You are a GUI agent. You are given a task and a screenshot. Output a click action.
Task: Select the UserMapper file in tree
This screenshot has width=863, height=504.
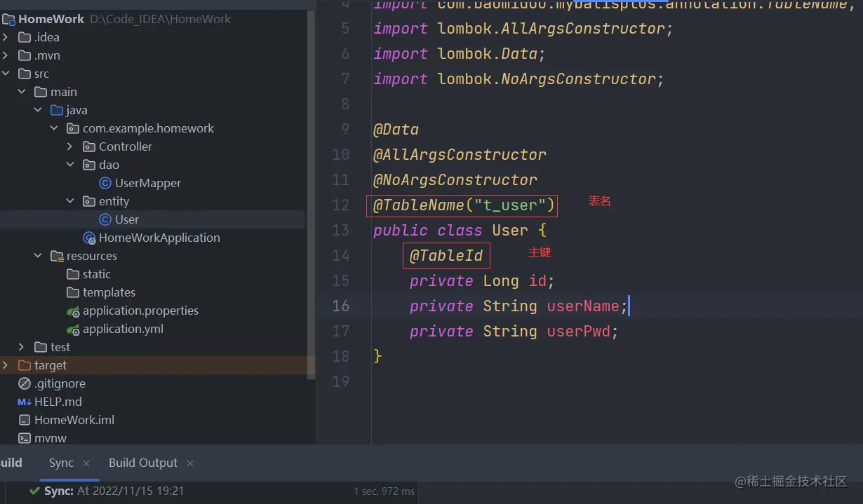[148, 183]
